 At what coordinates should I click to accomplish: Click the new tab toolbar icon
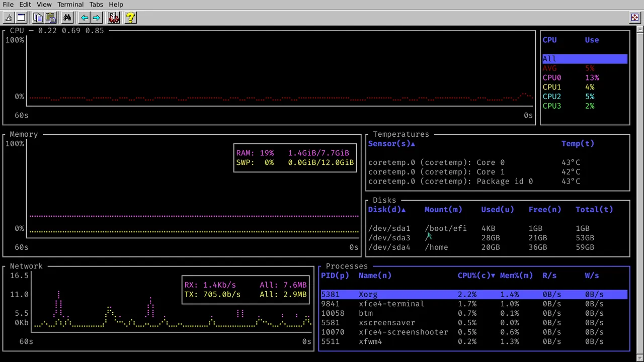(x=8, y=18)
